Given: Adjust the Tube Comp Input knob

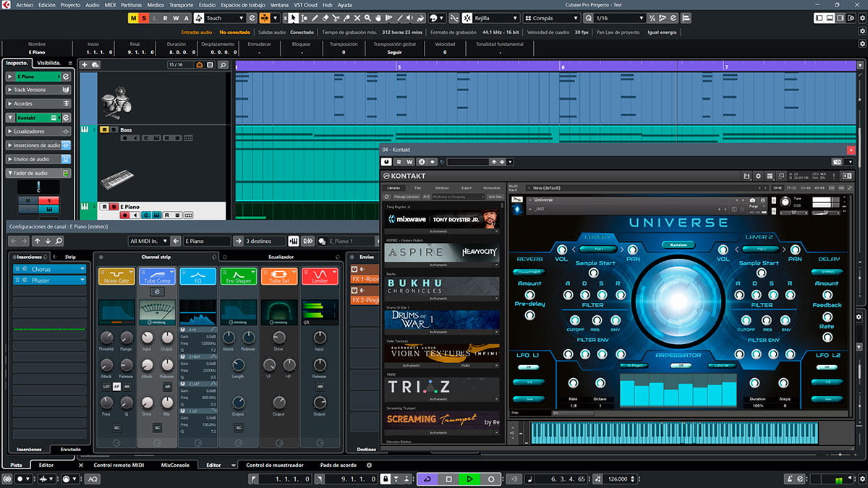Looking at the screenshot, I should point(147,337).
